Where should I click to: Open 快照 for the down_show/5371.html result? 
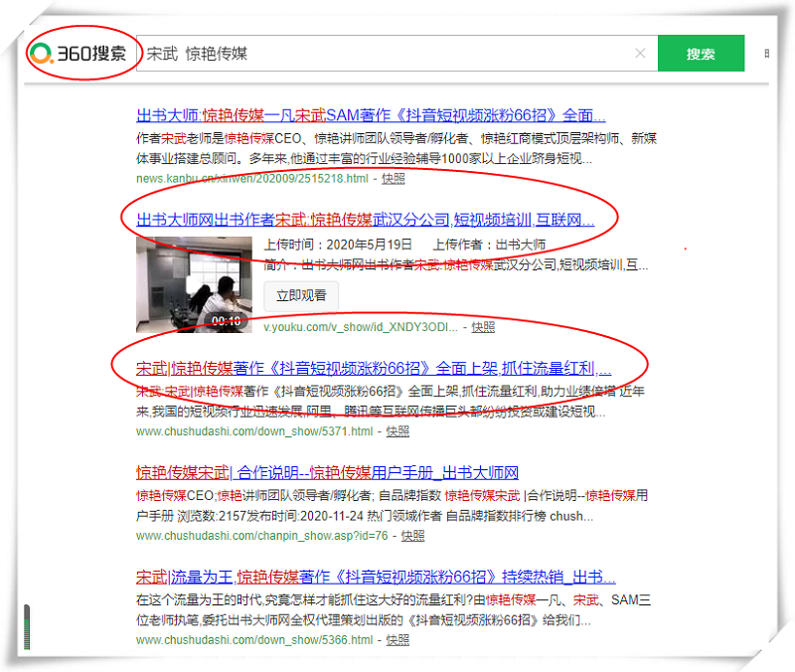(x=397, y=431)
